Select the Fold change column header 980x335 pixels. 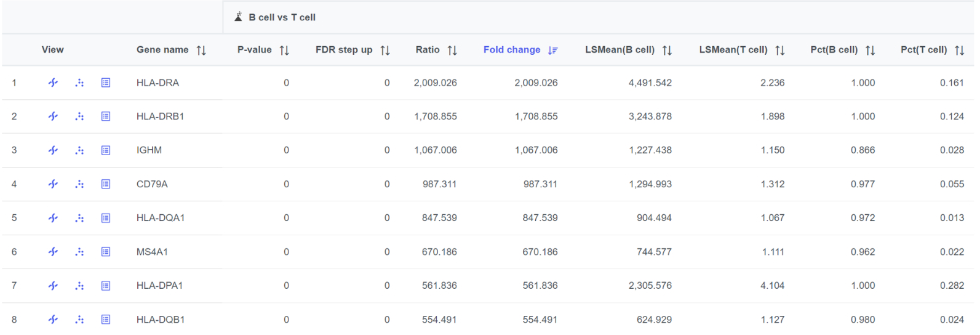(512, 50)
